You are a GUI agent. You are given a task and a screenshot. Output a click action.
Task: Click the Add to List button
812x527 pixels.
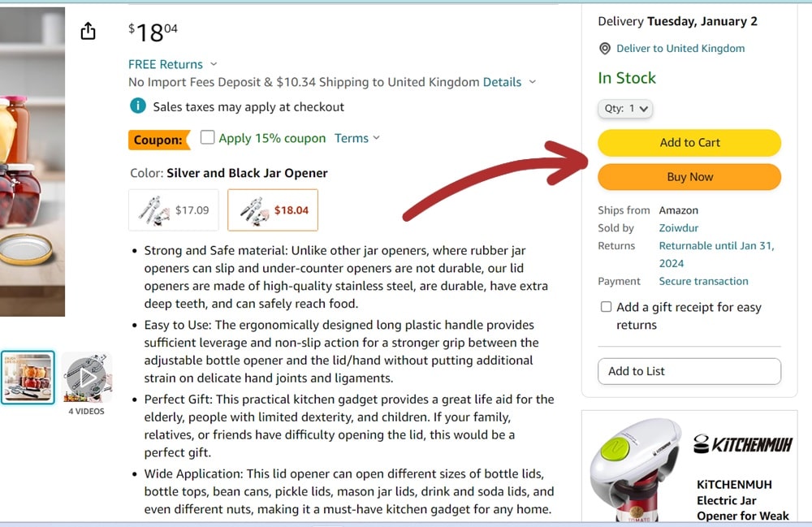(x=689, y=371)
